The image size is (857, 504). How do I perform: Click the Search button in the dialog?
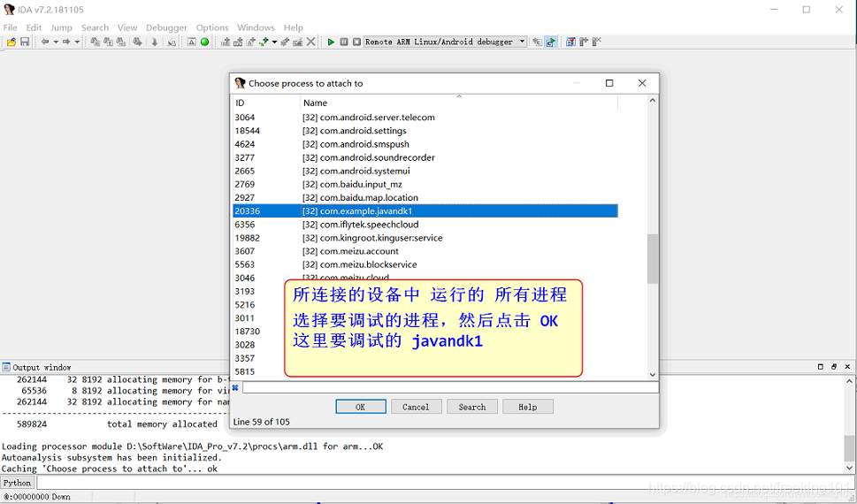tap(472, 407)
